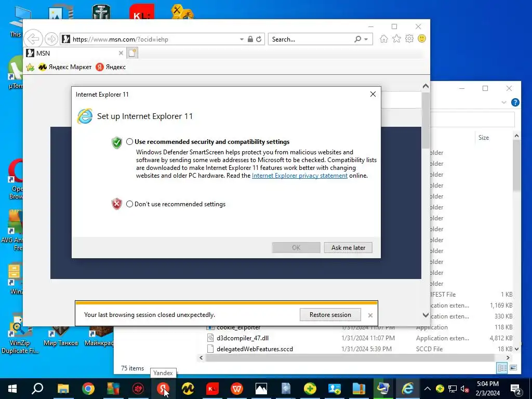
Task: Select delegatedWebFeatures.sccd file in File Explorer
Action: tap(255, 349)
